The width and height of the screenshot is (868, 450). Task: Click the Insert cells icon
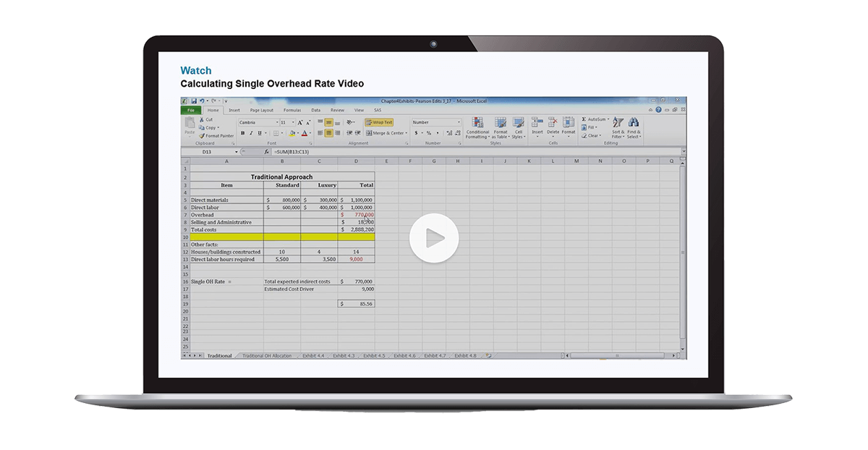pyautogui.click(x=537, y=123)
